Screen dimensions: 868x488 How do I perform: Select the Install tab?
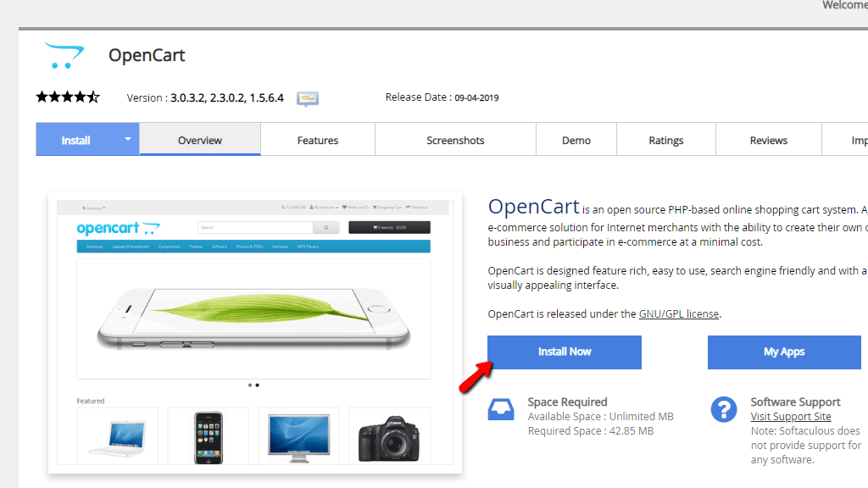pos(75,141)
